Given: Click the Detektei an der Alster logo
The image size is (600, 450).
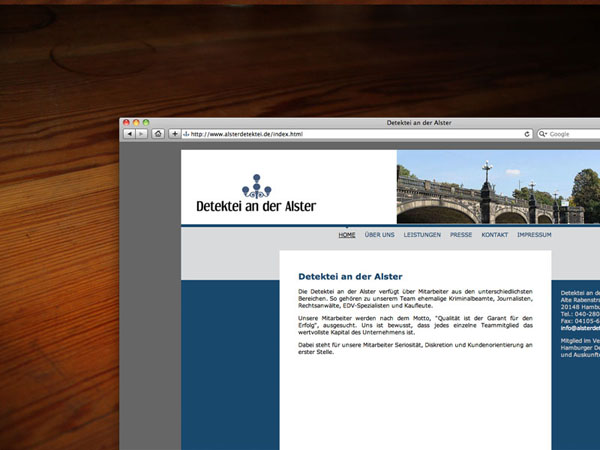Looking at the screenshot, I should click(256, 193).
